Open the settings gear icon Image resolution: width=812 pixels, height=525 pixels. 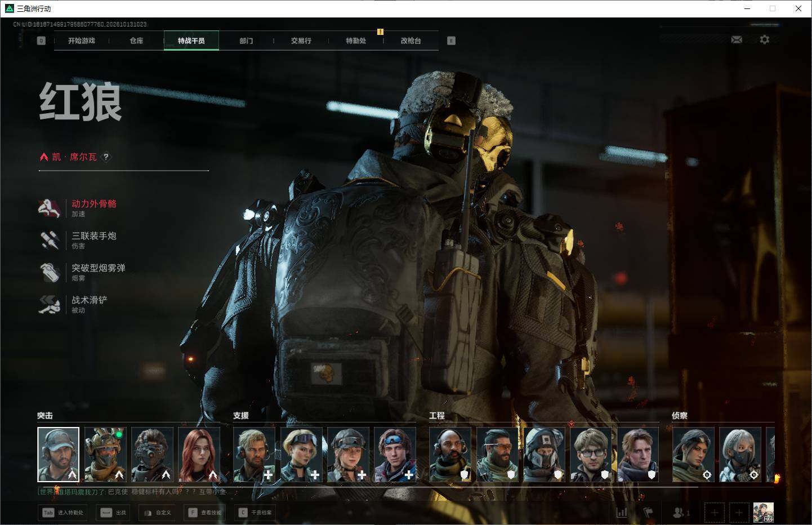(x=764, y=39)
